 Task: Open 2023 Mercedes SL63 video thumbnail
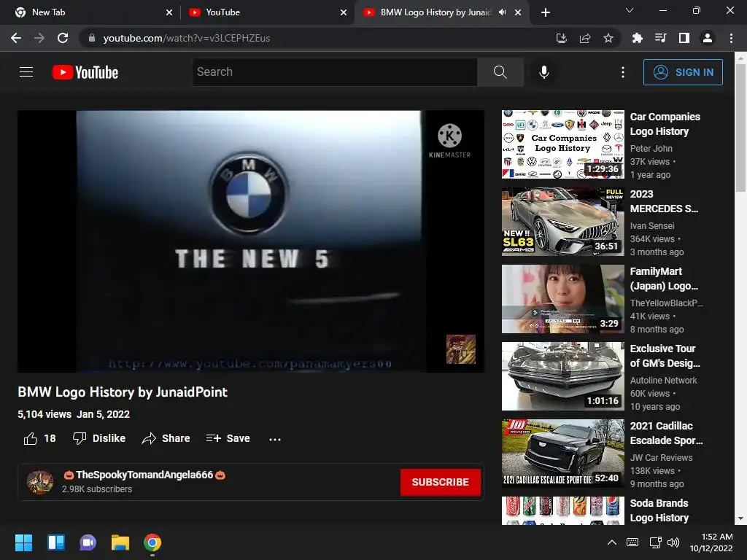(x=562, y=222)
